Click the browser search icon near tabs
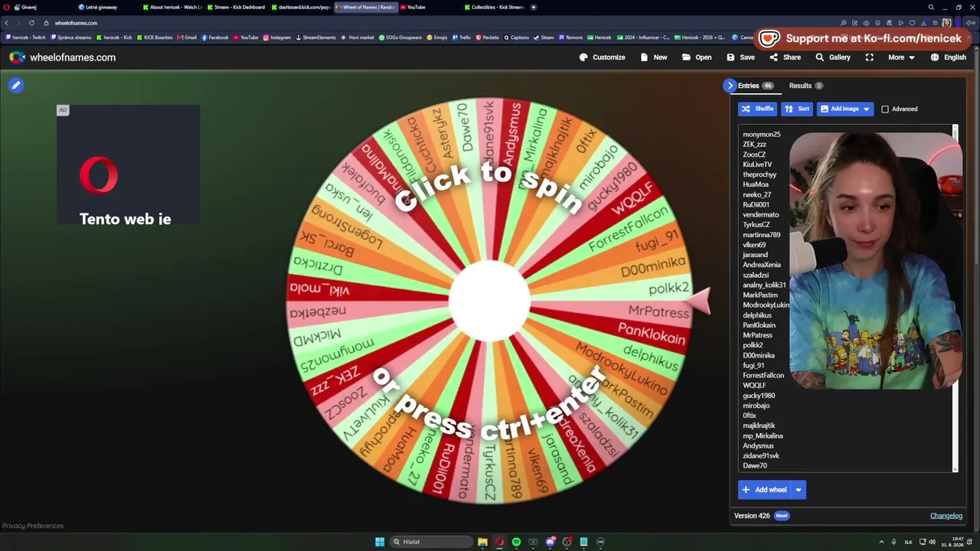The image size is (980, 551). point(931,7)
